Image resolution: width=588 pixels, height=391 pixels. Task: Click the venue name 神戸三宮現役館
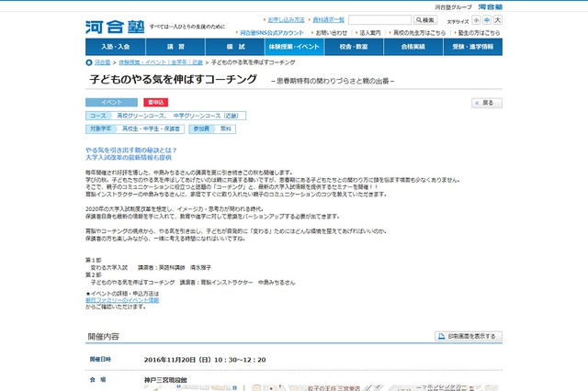tap(165, 380)
